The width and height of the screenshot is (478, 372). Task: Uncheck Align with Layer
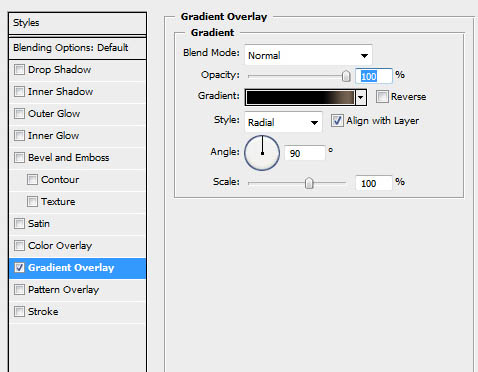click(337, 121)
